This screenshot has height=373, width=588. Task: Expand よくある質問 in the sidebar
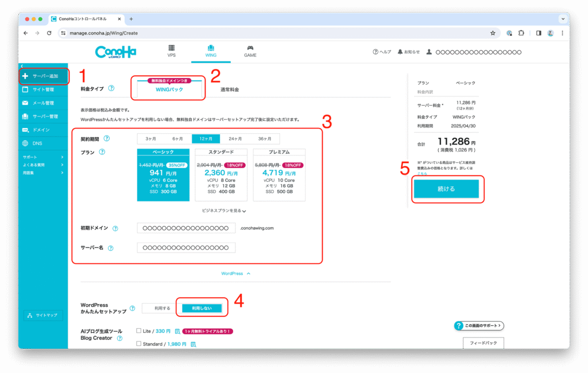click(43, 165)
